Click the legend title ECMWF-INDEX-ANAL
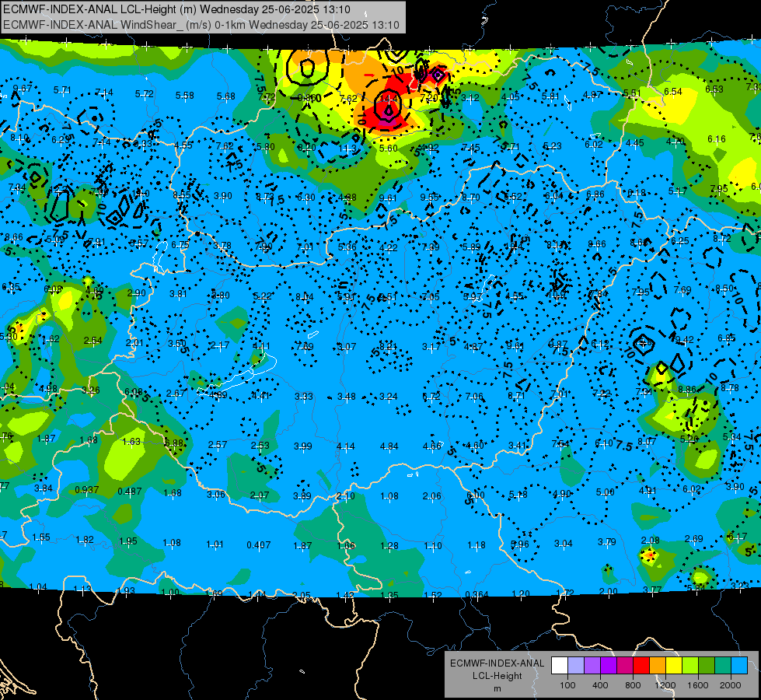 (497, 663)
